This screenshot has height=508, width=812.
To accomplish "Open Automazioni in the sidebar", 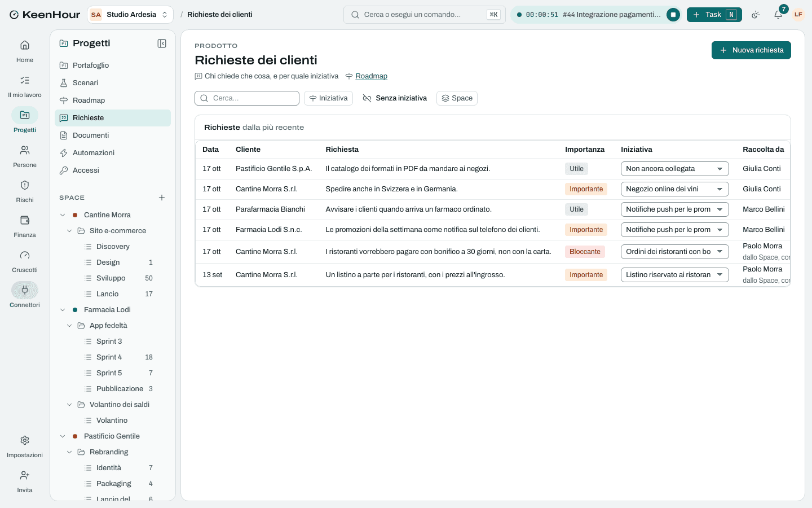I will pos(113,153).
